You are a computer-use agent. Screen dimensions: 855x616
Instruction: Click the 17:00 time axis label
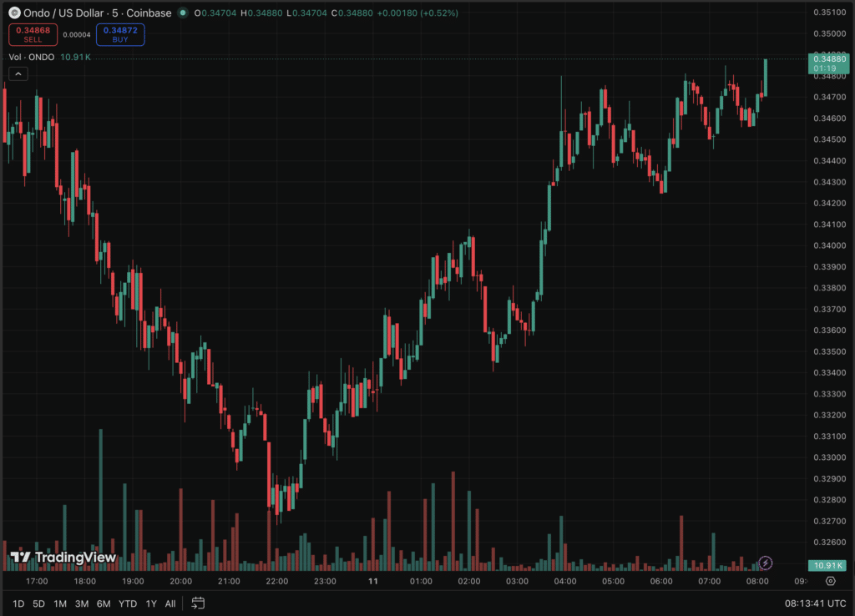click(37, 581)
